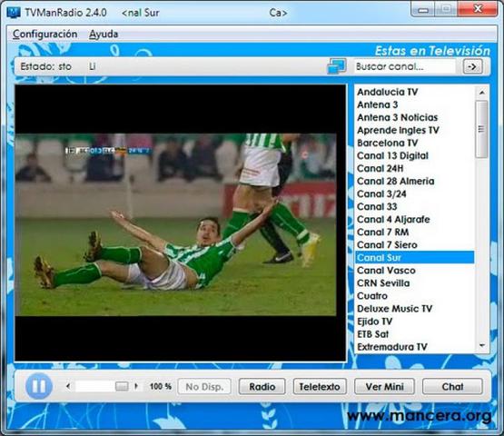The height and width of the screenshot is (436, 504).
Task: Click the channel list scroll down arrow
Action: 481,346
